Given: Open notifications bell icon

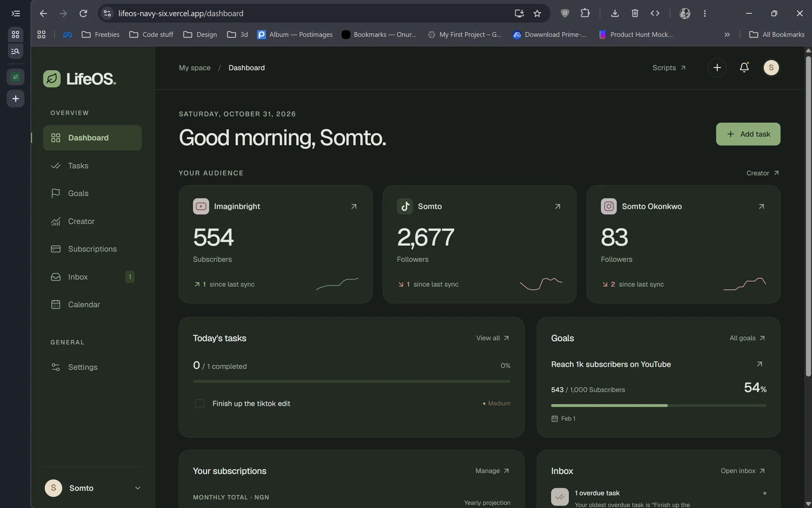Looking at the screenshot, I should (x=744, y=68).
